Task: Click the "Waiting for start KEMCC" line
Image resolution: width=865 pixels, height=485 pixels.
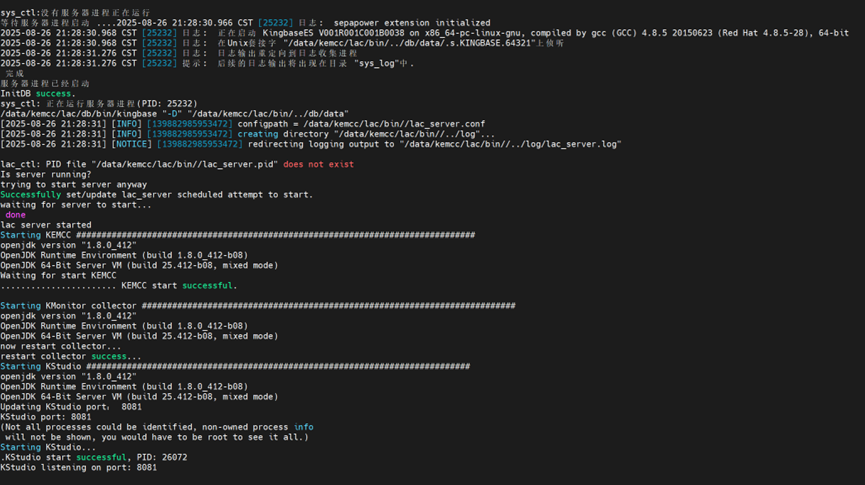Action: click(58, 275)
